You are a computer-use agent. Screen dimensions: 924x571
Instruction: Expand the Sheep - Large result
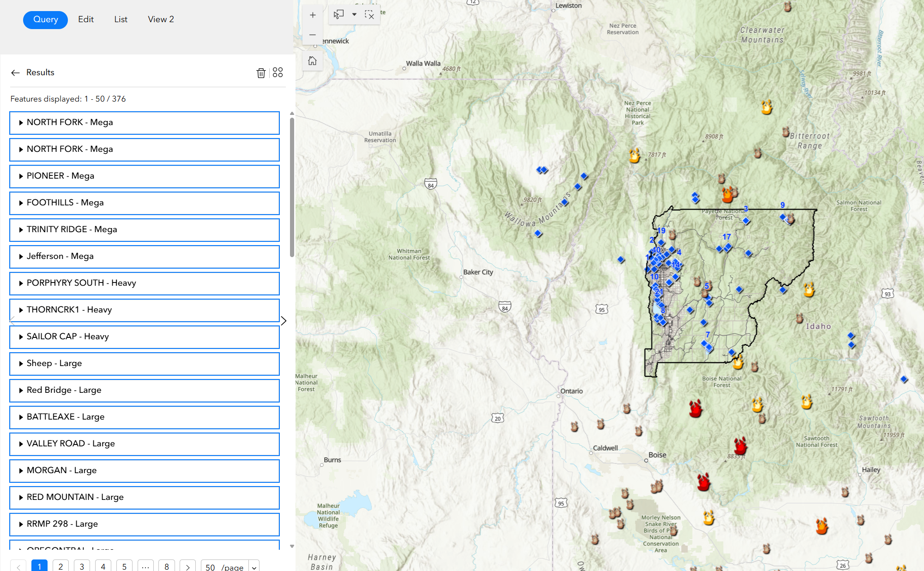click(x=145, y=364)
